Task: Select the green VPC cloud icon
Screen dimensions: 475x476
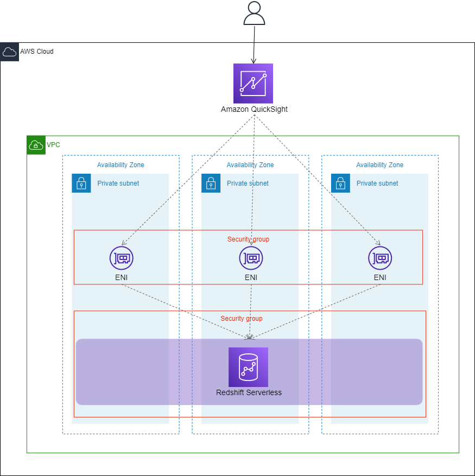Action: click(36, 145)
